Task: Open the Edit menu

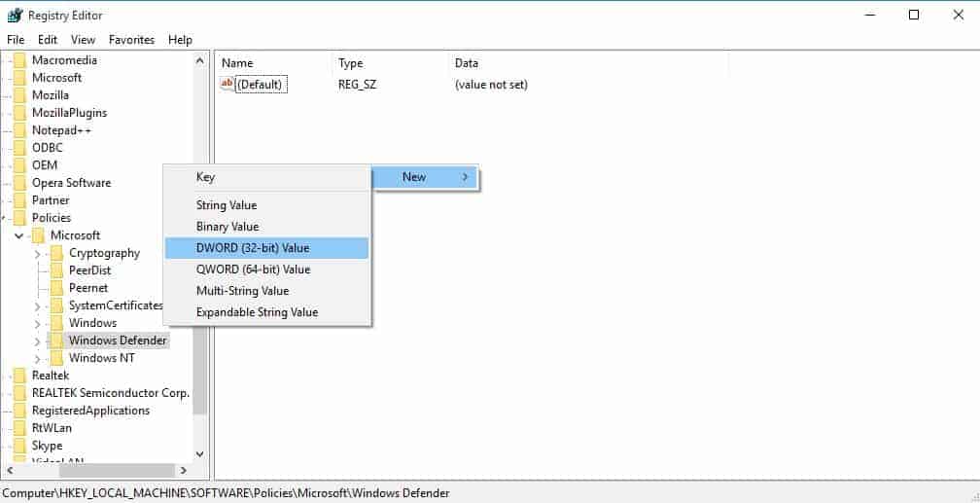Action: [x=48, y=40]
